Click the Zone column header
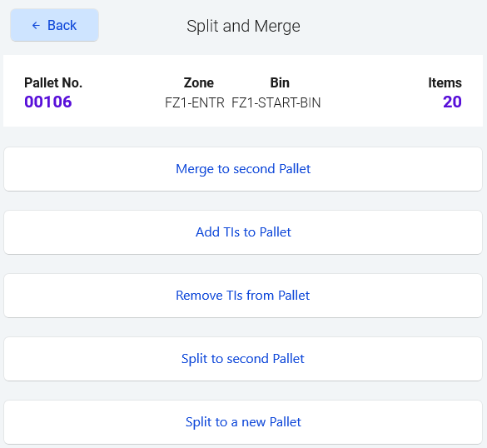 (x=198, y=82)
